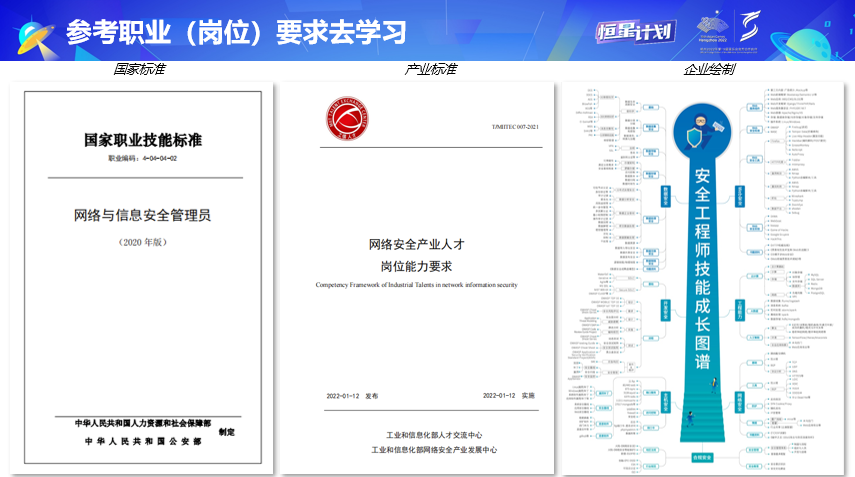
Task: Click the 网络与信息安全管理员 title text
Action: click(x=143, y=216)
